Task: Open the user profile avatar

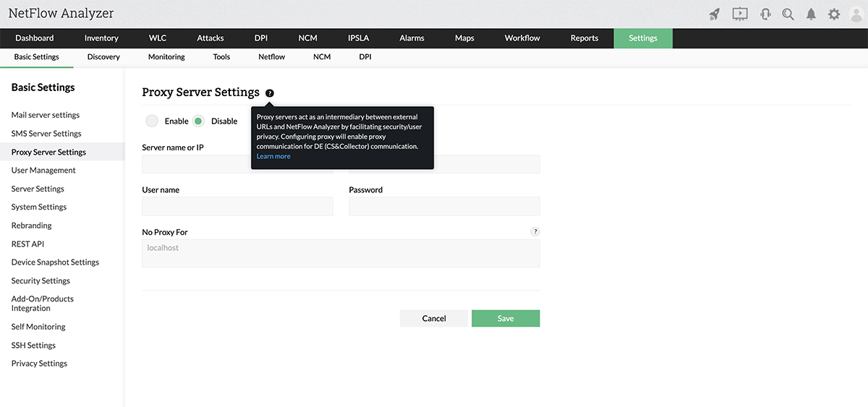Action: pos(856,14)
